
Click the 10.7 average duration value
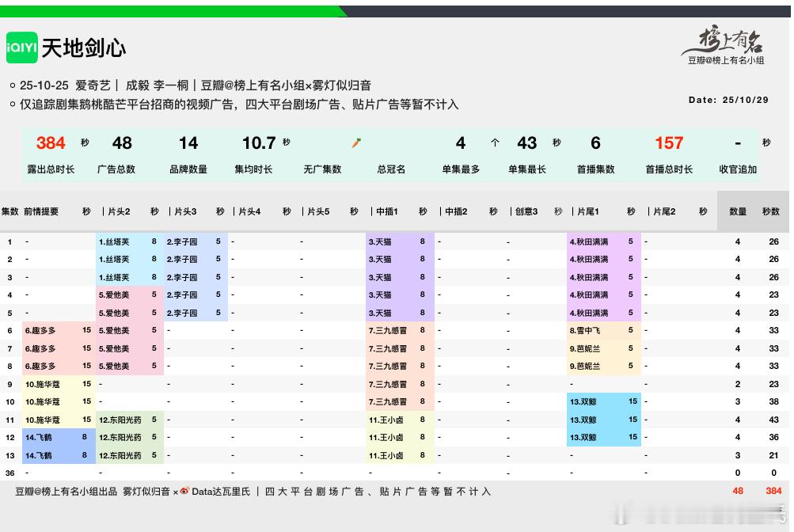(259, 143)
